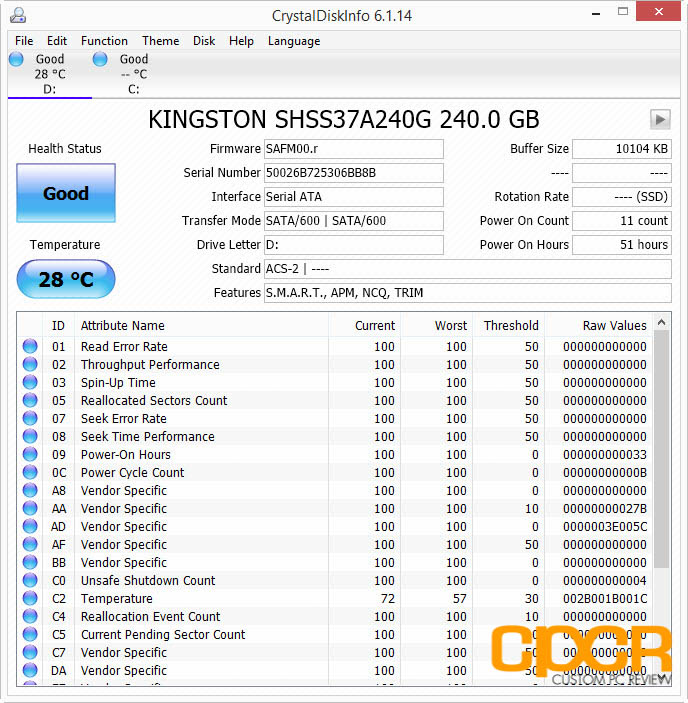Image resolution: width=688 pixels, height=703 pixels.
Task: Select raw value 0000003E005C
Action: coord(605,526)
